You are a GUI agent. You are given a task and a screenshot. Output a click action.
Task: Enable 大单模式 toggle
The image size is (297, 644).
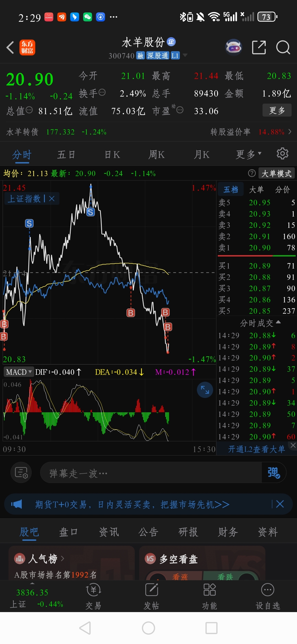coord(276,173)
